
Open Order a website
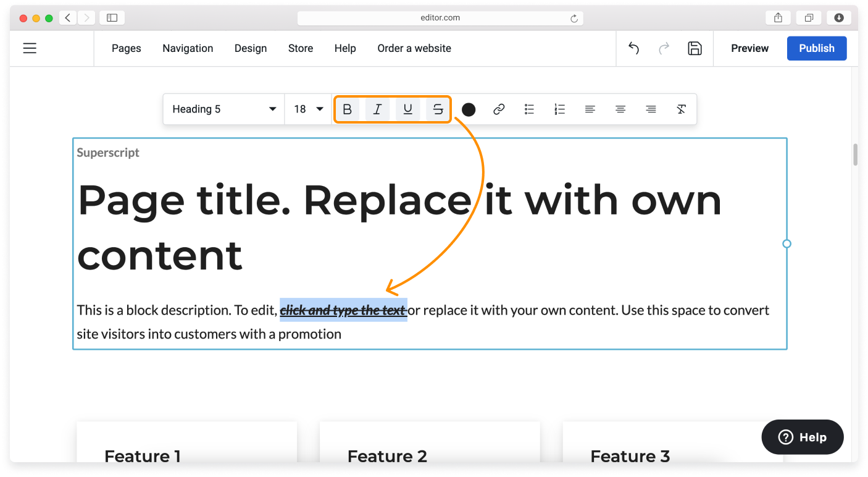point(414,48)
